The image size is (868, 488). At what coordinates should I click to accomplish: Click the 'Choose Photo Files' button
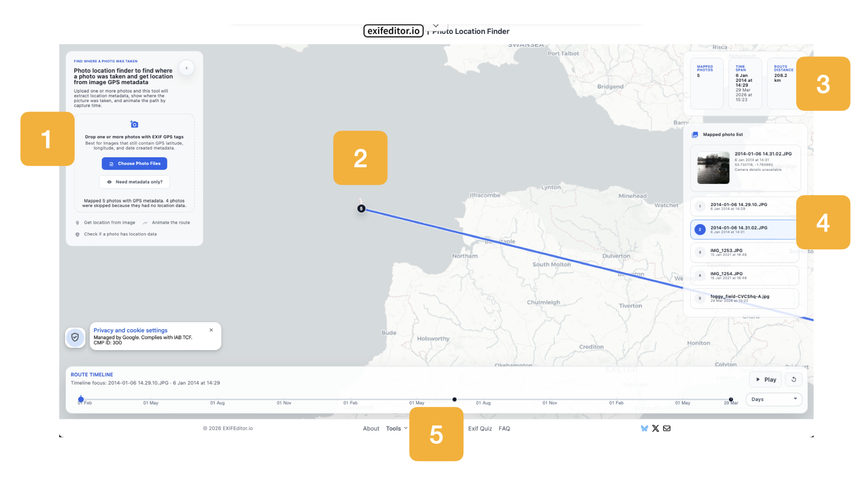point(134,163)
